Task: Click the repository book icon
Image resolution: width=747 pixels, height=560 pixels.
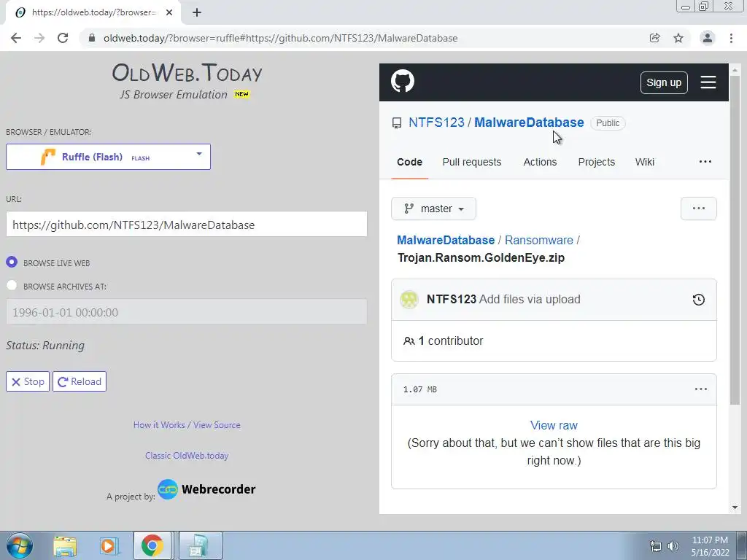Action: tap(397, 123)
